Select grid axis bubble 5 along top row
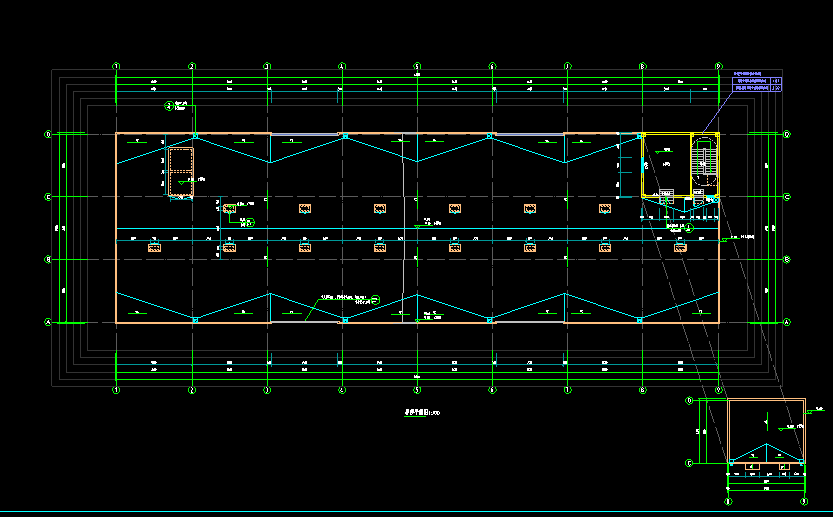 coord(417,67)
